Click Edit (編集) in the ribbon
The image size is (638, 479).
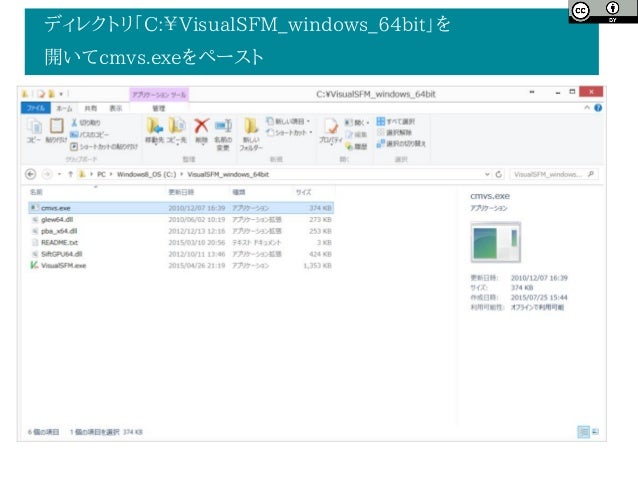tap(356, 134)
